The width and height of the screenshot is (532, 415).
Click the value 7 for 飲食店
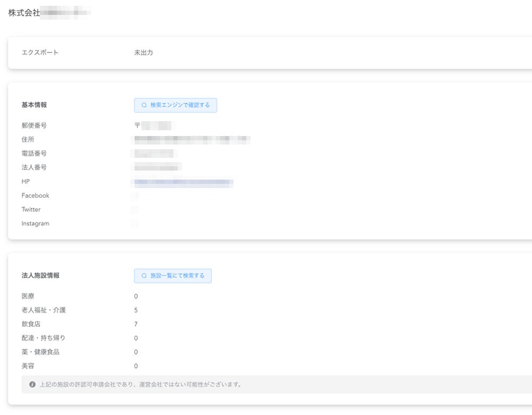click(136, 324)
